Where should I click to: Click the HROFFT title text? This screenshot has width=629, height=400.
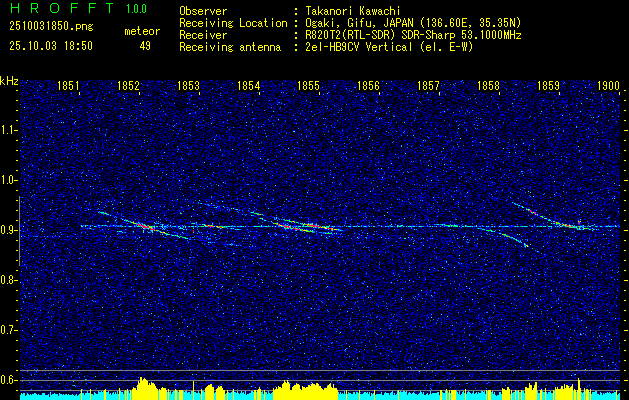[61, 8]
